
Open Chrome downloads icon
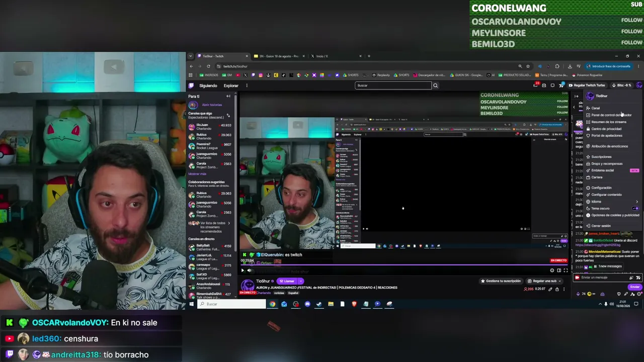click(570, 66)
